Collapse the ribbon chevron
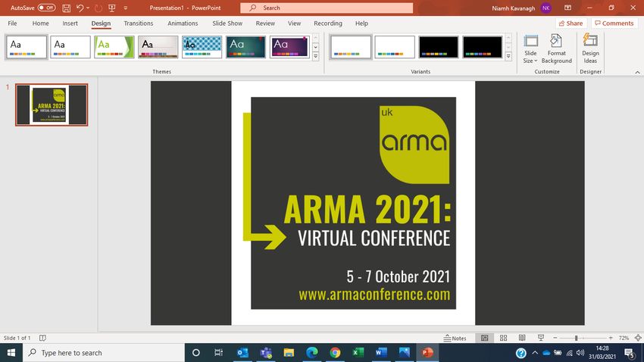This screenshot has height=362, width=644. (x=637, y=72)
